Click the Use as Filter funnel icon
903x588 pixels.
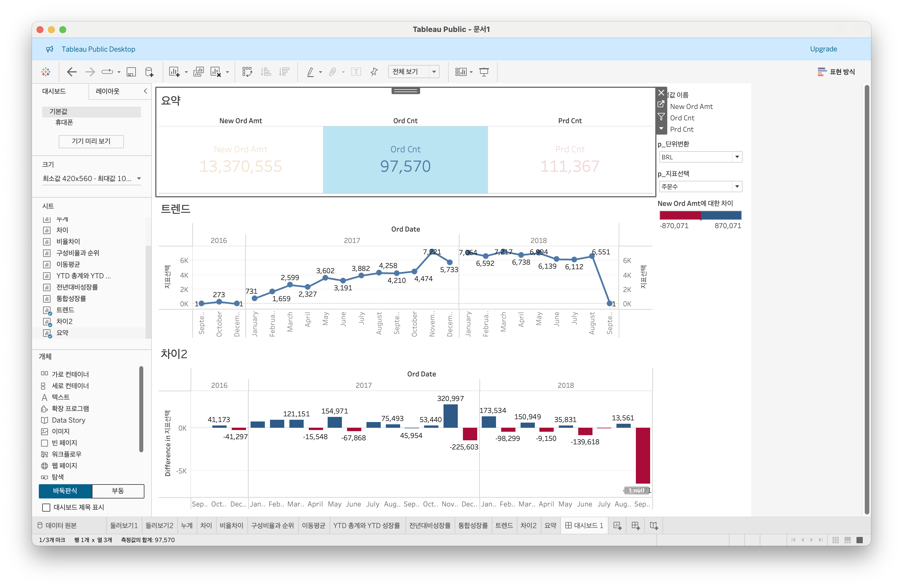661,116
